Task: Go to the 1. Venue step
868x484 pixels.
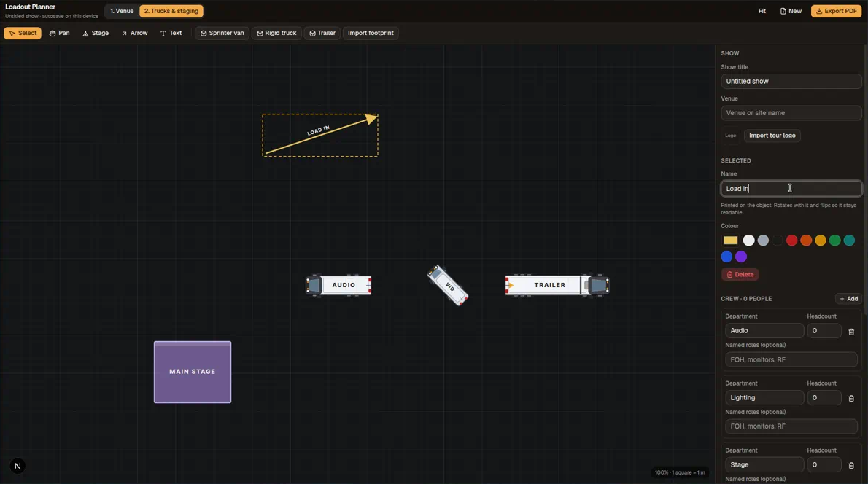Action: pos(122,11)
